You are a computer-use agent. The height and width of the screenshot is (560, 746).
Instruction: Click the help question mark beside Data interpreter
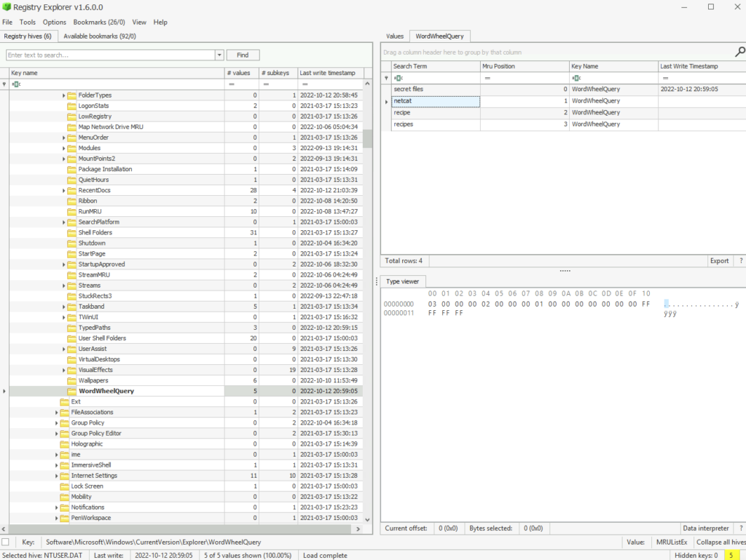[x=741, y=528]
